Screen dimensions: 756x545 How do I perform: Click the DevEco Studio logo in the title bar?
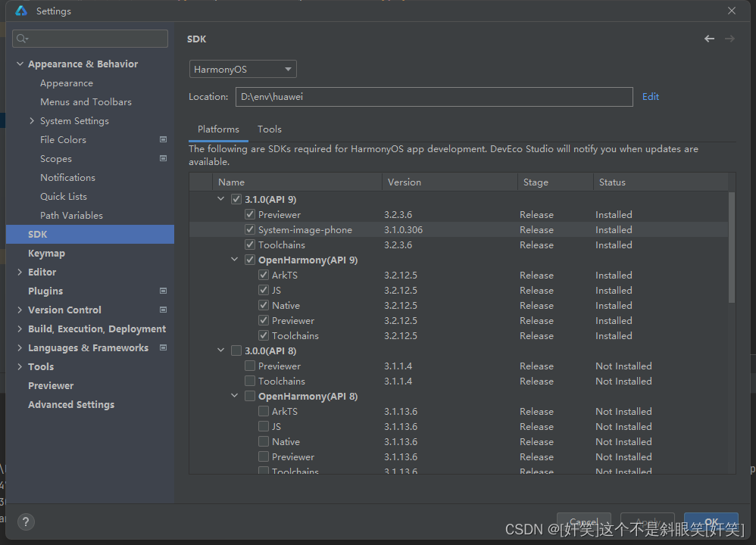pos(21,11)
